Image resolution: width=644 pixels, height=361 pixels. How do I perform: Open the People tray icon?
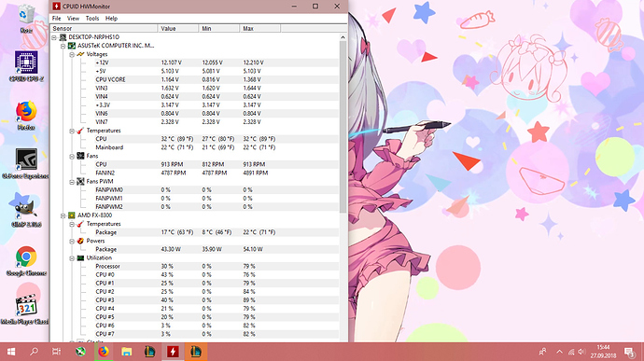(x=543, y=352)
